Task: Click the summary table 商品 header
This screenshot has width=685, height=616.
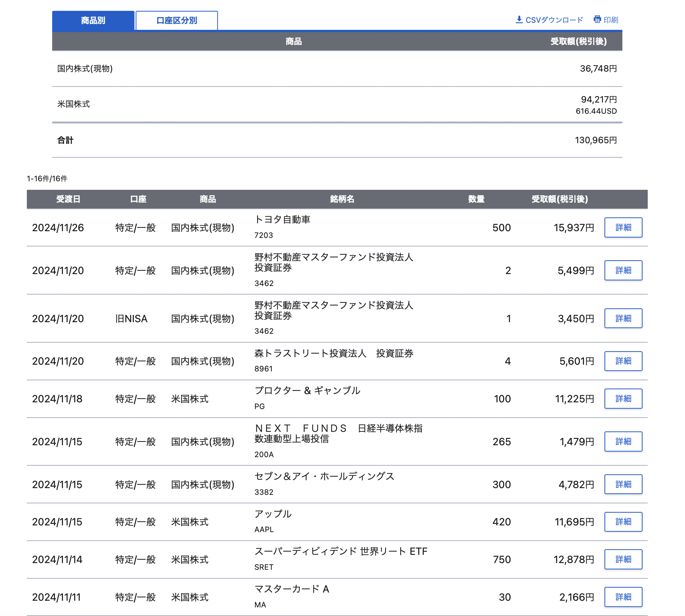Action: click(x=294, y=41)
